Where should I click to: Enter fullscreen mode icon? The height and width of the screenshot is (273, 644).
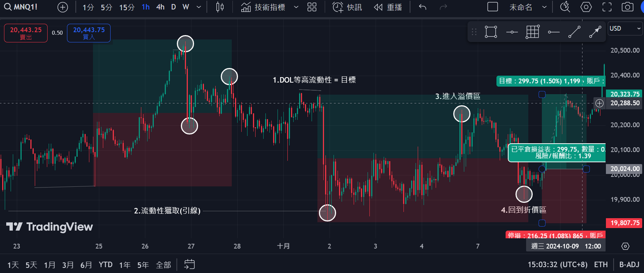point(607,7)
